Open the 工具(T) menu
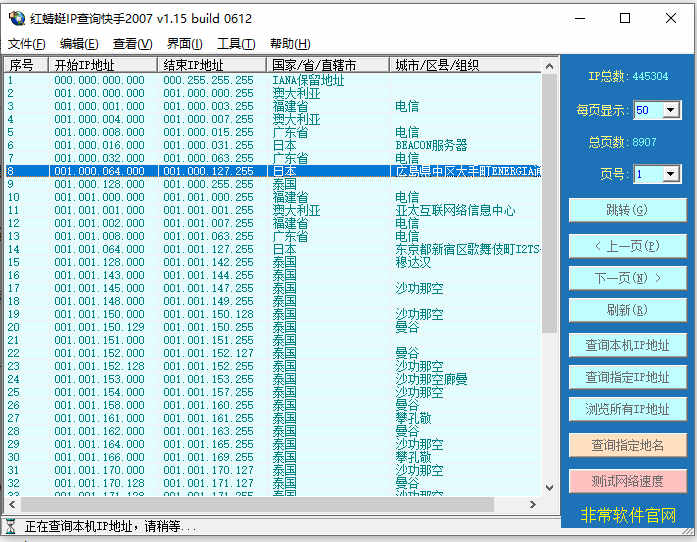 tap(236, 44)
